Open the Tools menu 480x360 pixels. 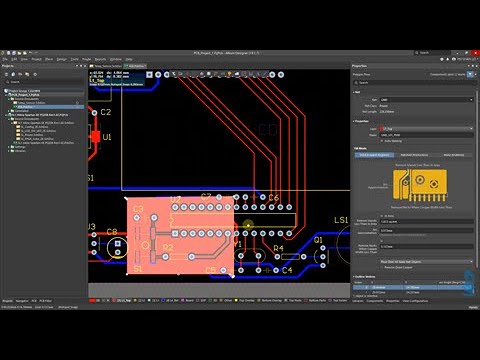[x=74, y=59]
